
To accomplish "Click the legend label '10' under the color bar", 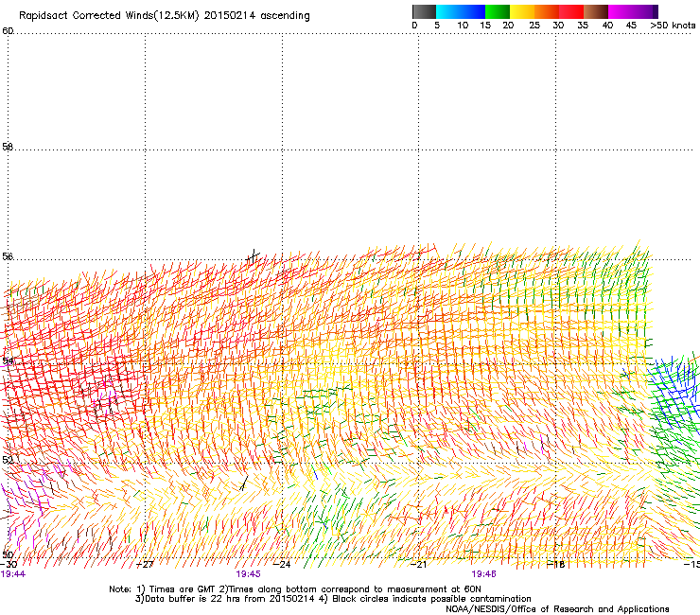I will [463, 26].
